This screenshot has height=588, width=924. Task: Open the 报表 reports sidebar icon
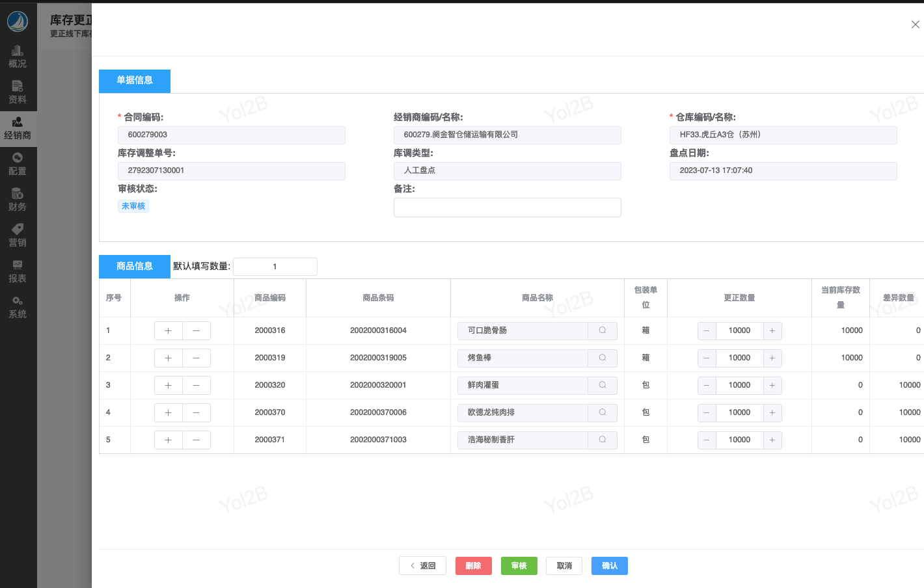18,271
